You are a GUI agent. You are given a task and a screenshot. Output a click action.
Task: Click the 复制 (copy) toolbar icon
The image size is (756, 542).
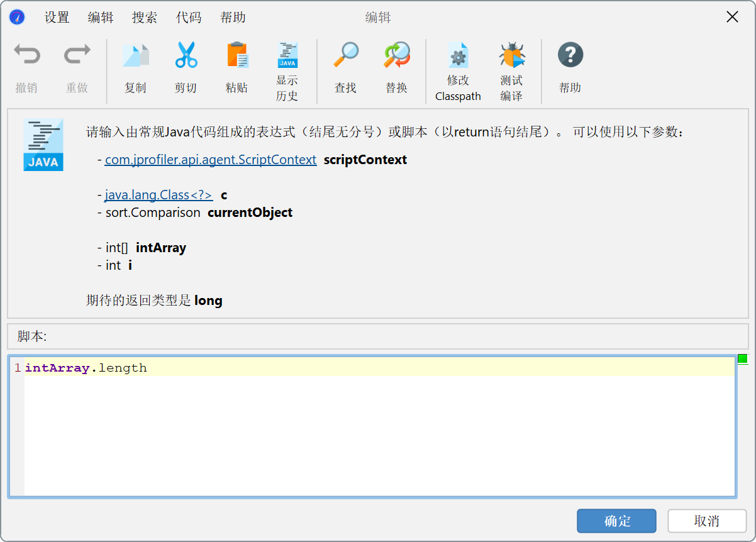(135, 55)
